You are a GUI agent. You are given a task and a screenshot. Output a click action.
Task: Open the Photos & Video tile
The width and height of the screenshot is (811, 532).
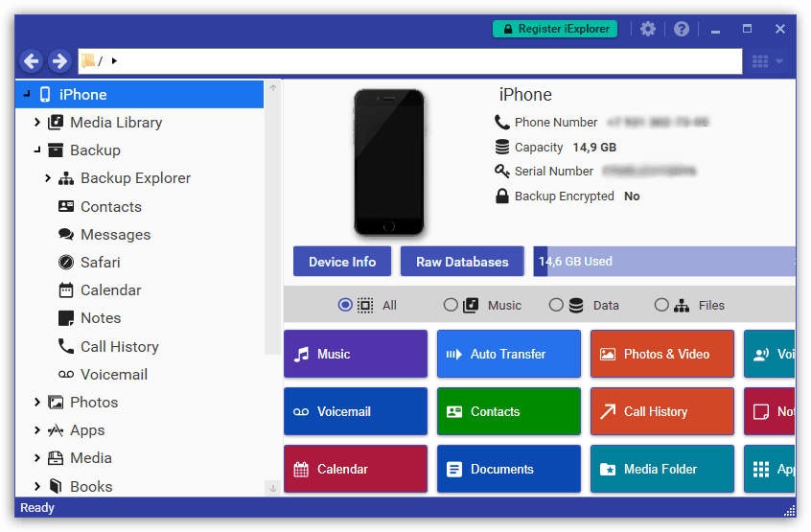pos(661,354)
